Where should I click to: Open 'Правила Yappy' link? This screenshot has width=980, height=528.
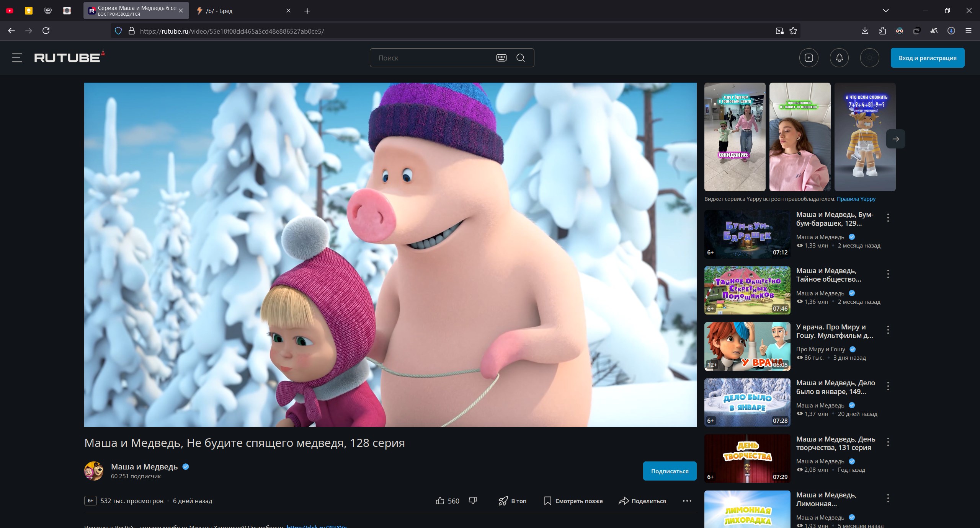pyautogui.click(x=856, y=199)
